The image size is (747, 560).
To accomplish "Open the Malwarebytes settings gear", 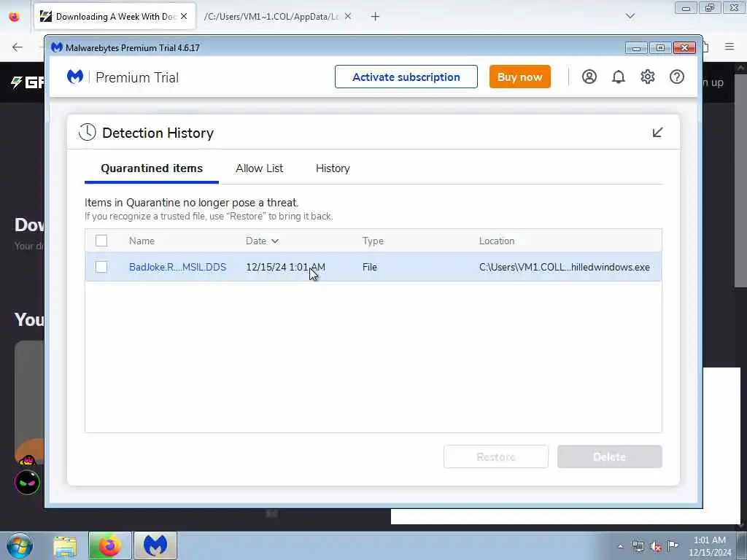I will pos(648,77).
